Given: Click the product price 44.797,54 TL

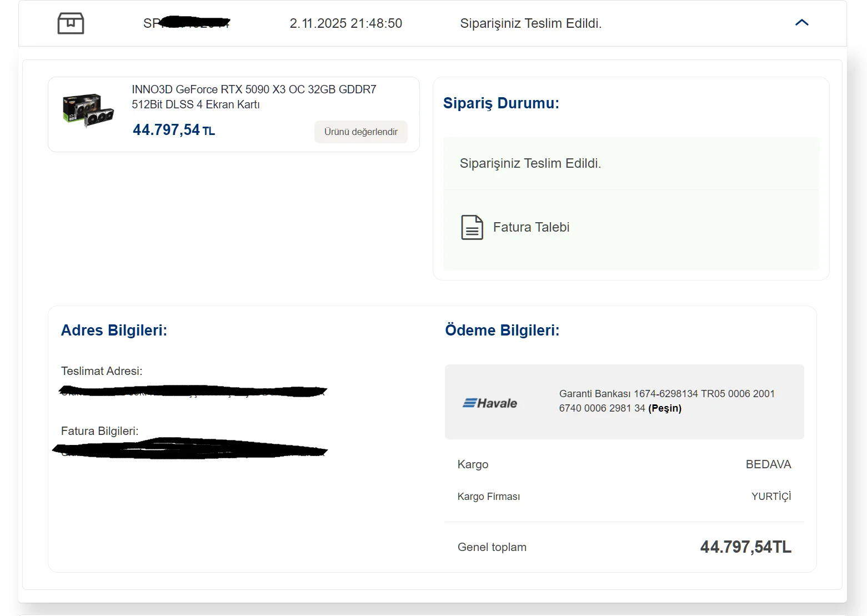Looking at the screenshot, I should 174,130.
